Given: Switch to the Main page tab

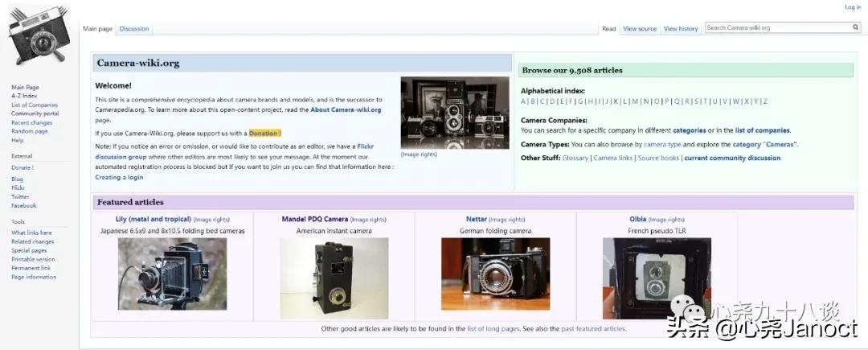Looking at the screenshot, I should tap(97, 29).
